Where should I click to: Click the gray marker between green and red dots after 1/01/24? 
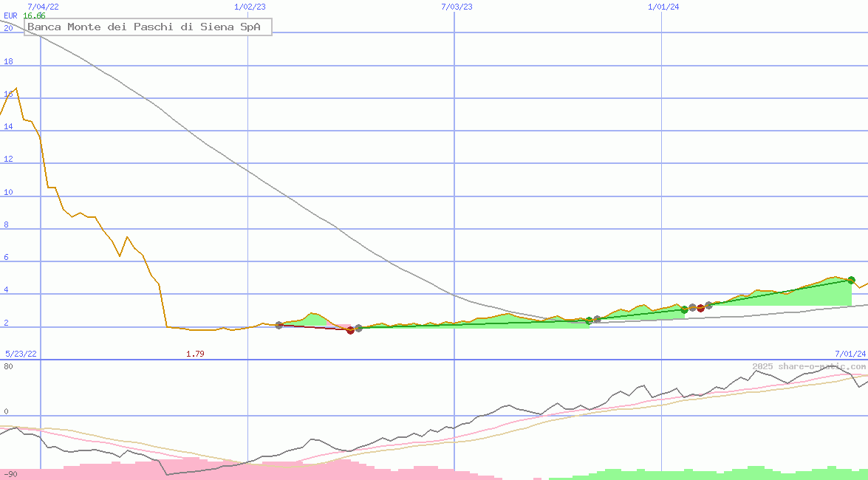point(692,308)
